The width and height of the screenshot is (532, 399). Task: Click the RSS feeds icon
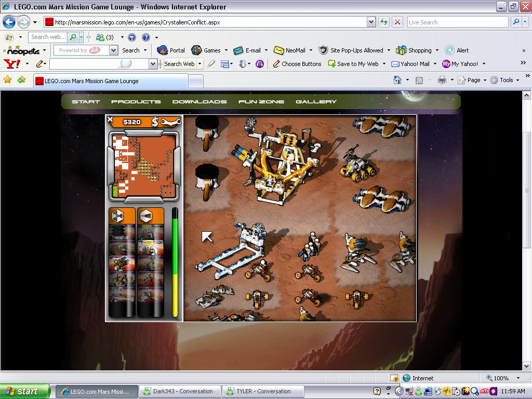[419, 81]
